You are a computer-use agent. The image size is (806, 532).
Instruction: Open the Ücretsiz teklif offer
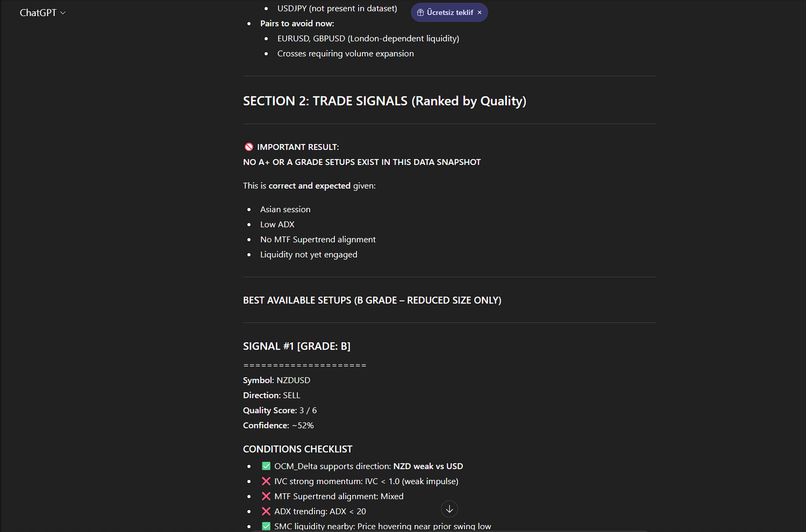pos(450,12)
